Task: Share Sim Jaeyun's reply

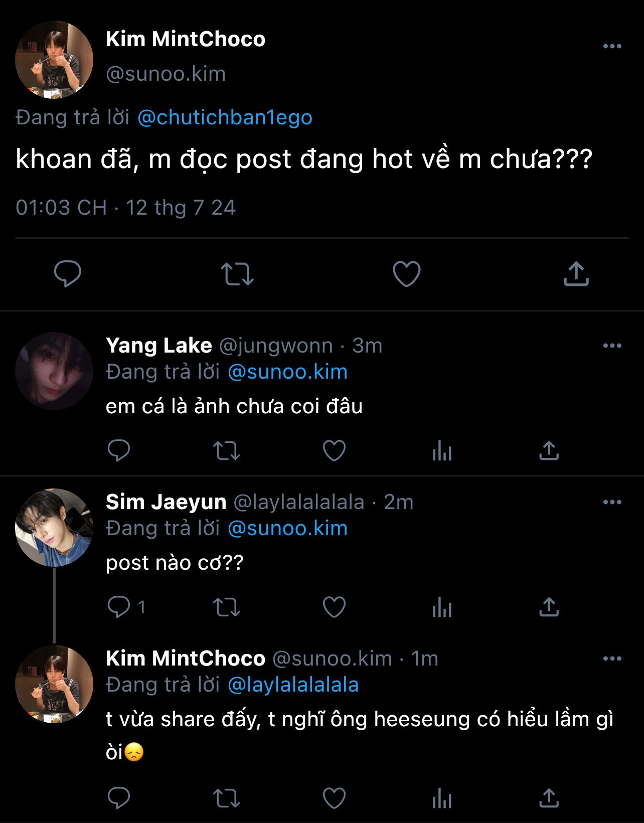Action: [549, 607]
